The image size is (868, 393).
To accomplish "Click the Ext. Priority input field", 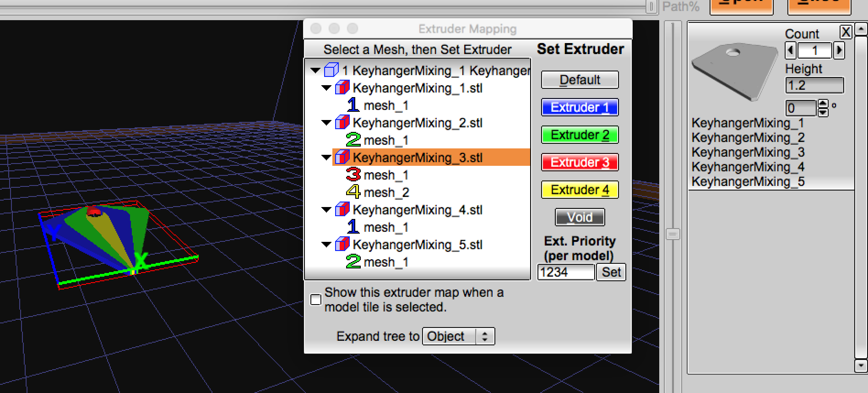I will pos(565,272).
